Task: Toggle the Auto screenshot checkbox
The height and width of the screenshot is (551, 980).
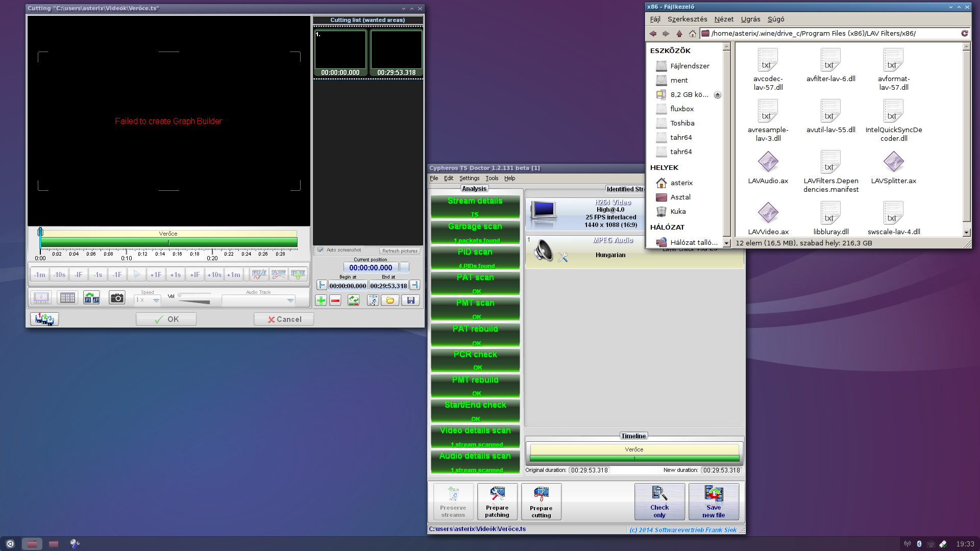Action: point(320,250)
